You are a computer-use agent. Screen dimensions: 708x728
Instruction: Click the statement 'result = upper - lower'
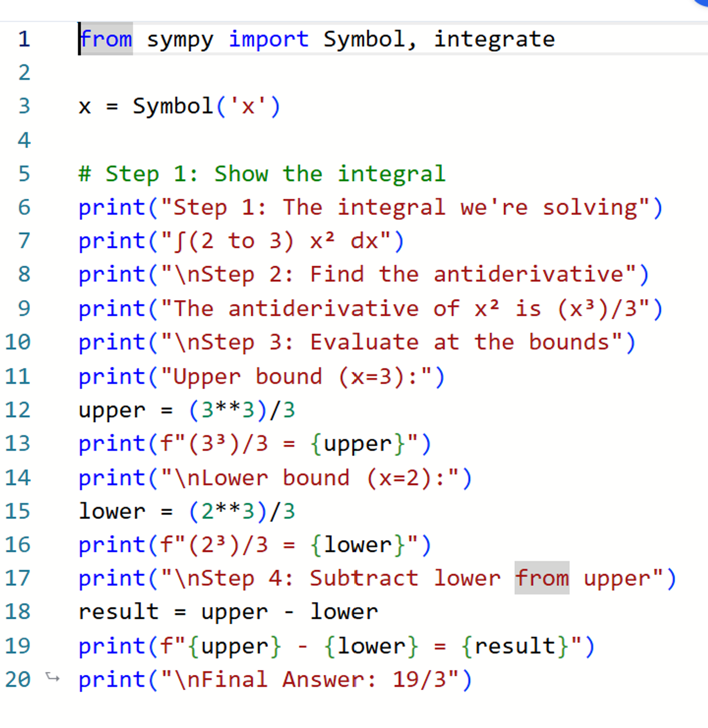point(229,612)
